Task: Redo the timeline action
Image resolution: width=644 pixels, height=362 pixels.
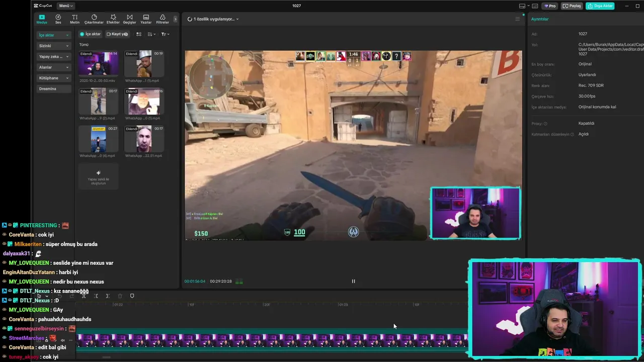Action: point(71,296)
